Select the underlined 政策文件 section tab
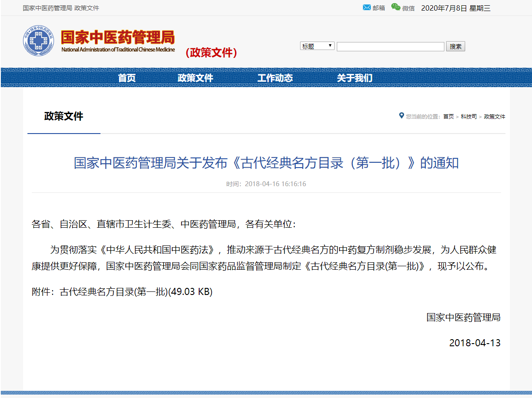The height and width of the screenshot is (398, 532). [x=64, y=116]
